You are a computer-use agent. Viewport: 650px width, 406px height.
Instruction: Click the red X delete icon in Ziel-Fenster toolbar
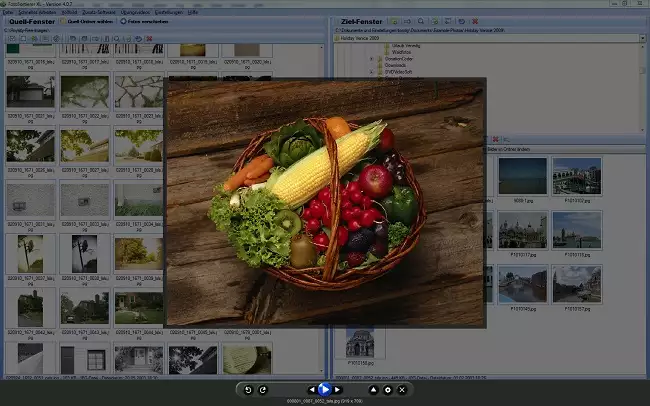point(474,20)
